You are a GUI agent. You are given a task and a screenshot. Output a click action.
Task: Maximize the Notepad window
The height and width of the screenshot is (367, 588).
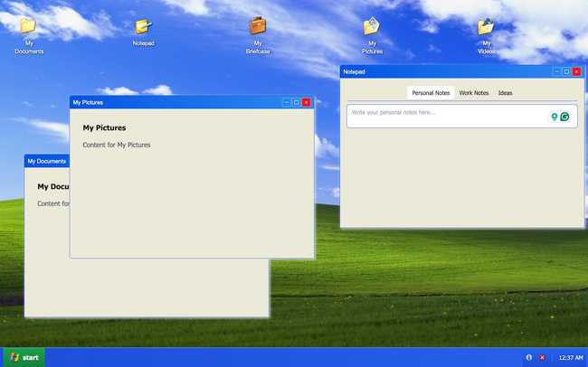tap(566, 71)
